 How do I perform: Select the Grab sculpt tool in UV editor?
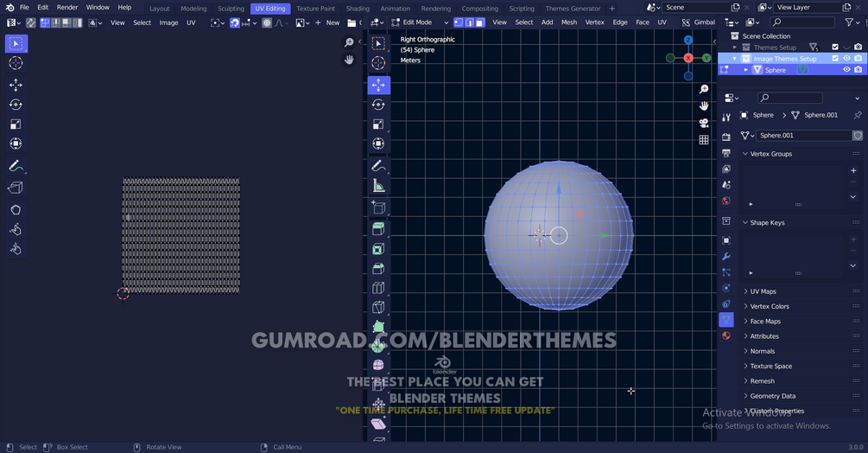[x=16, y=210]
